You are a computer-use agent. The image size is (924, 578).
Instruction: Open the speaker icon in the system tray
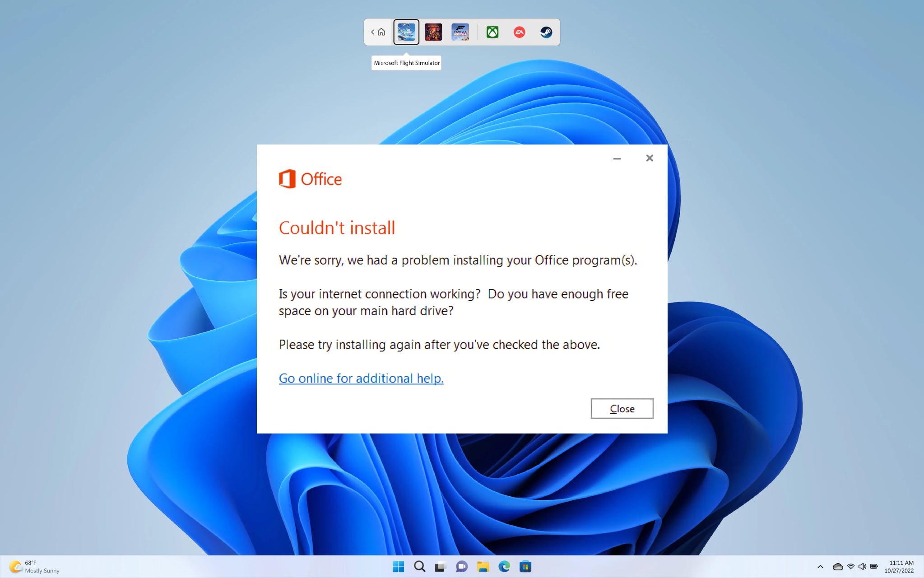coord(863,566)
